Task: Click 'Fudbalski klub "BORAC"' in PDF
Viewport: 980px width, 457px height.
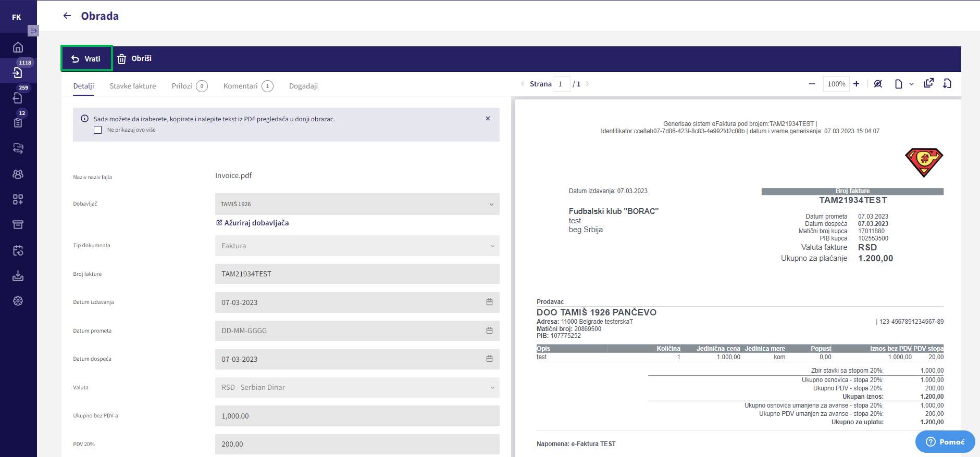Action: 614,211
